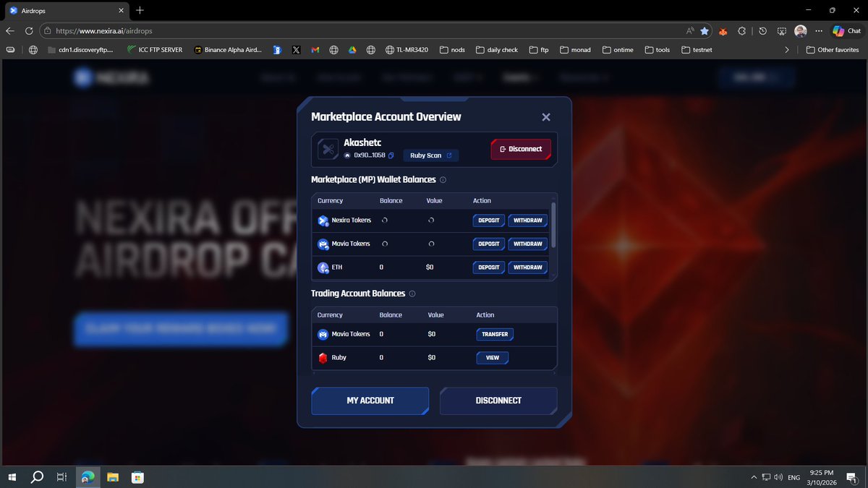This screenshot has width=868, height=488.
Task: Close the Marketplace Account Overview dialog
Action: pos(546,117)
